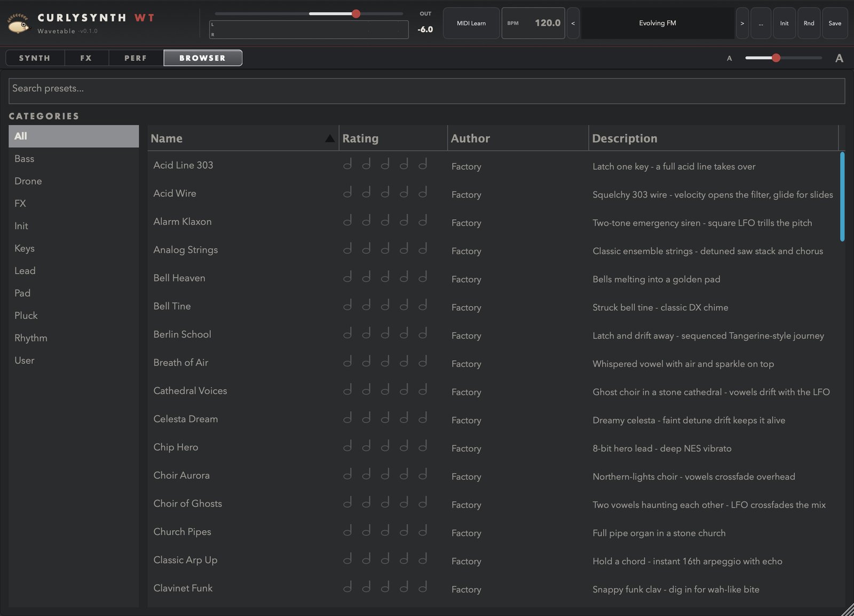Click the large A font-size icon

[839, 58]
